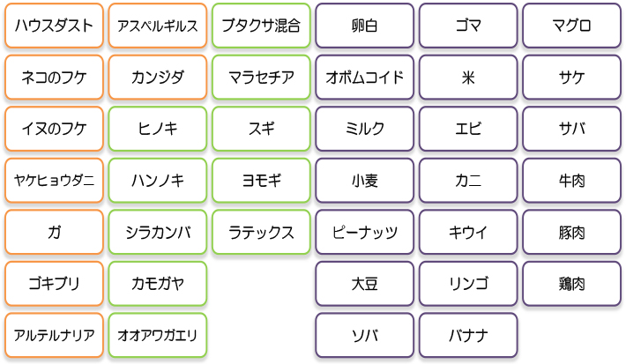626x364 pixels.
Task: Select the ヤケヒョウダニ box
Action: click(54, 181)
